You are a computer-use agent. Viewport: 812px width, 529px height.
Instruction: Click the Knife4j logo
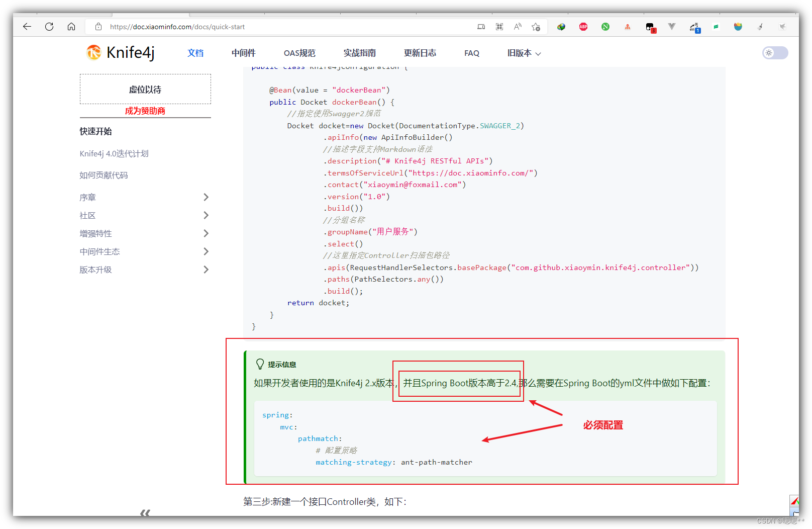pos(121,52)
